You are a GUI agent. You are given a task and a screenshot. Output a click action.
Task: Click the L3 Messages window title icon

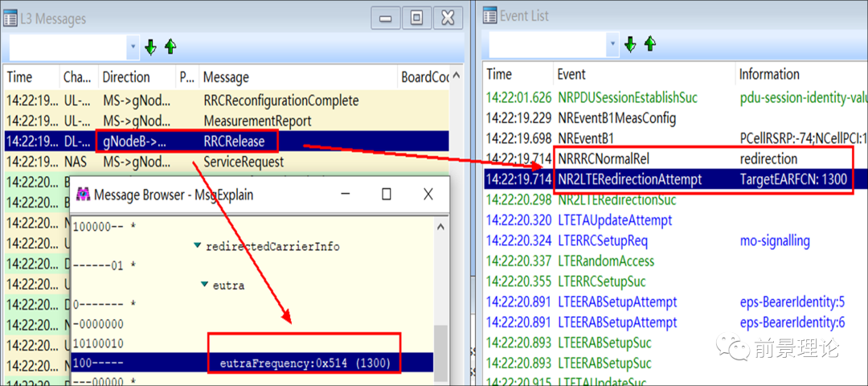click(x=12, y=17)
